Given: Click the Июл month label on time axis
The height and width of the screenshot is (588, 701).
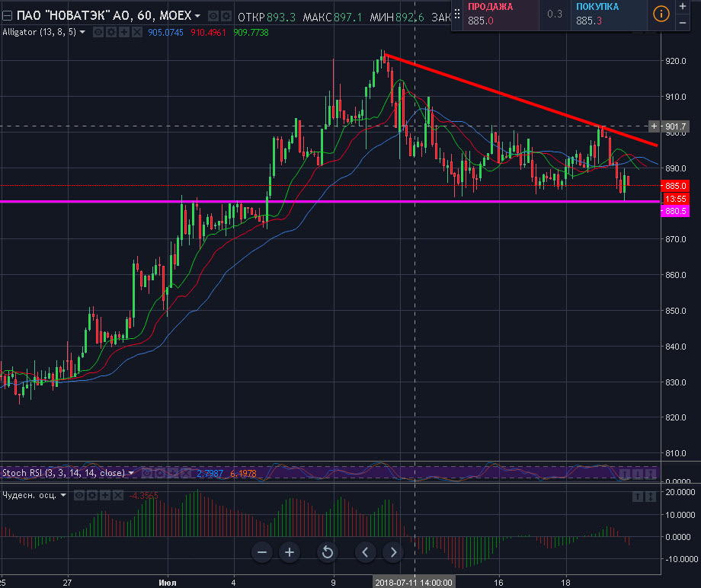Looking at the screenshot, I should (168, 583).
